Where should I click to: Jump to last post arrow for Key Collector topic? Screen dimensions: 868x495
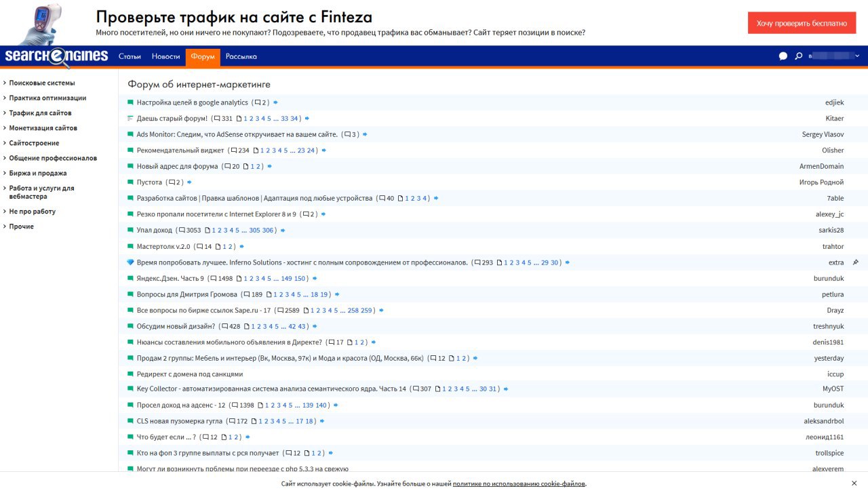(506, 389)
